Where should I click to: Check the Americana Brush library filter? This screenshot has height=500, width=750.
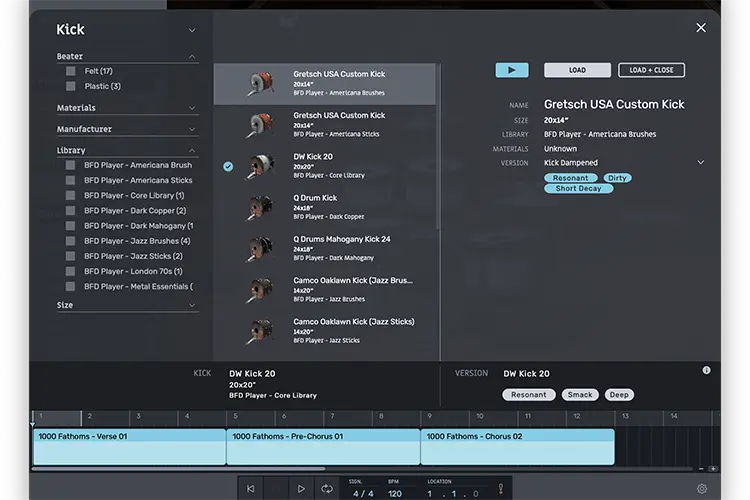(x=70, y=165)
